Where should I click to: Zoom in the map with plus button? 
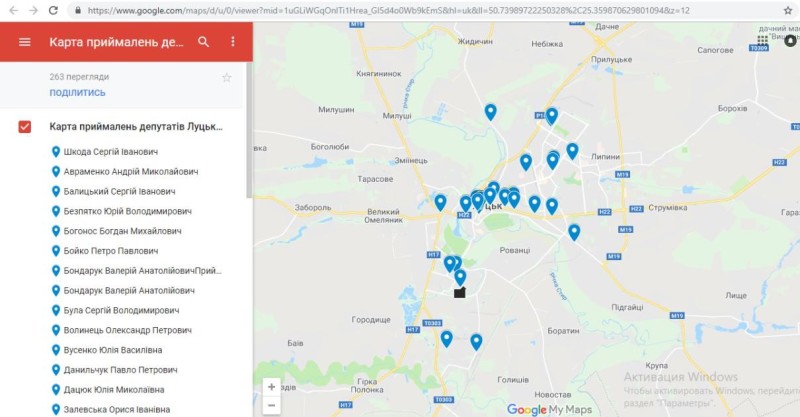[x=271, y=387]
